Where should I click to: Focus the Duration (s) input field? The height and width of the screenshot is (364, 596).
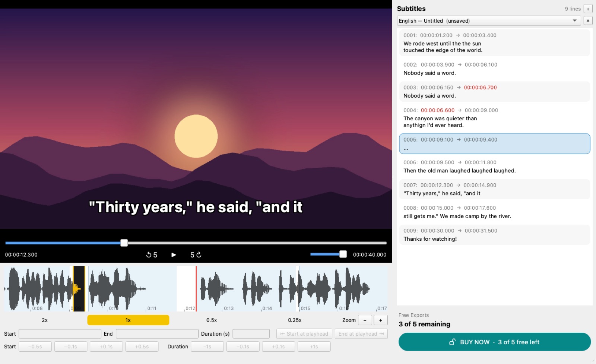[x=251, y=334]
